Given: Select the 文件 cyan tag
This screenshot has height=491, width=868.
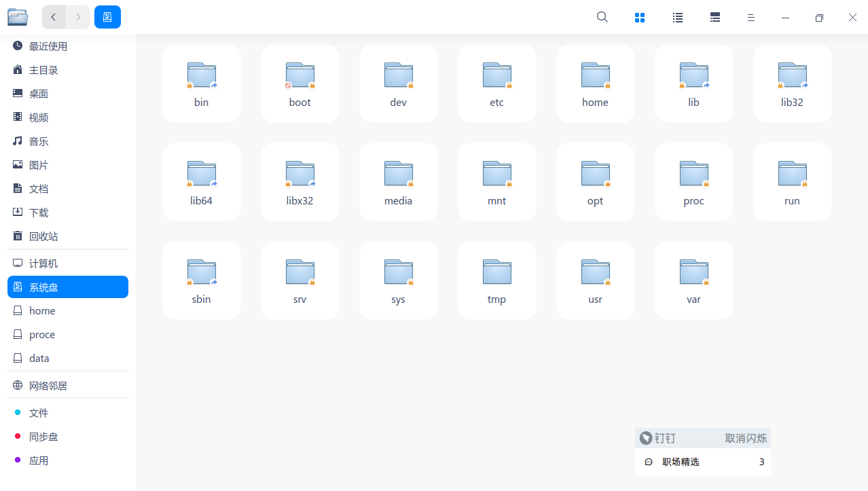Looking at the screenshot, I should [x=68, y=413].
